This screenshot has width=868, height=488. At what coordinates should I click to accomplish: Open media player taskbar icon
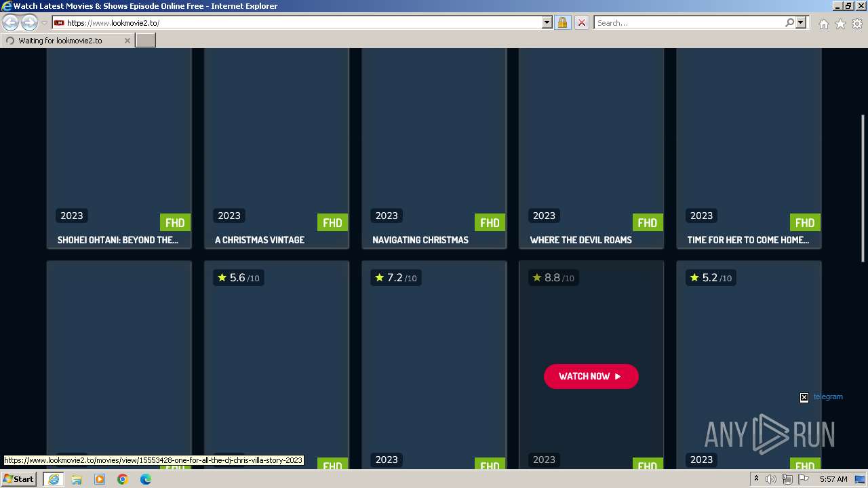100,479
